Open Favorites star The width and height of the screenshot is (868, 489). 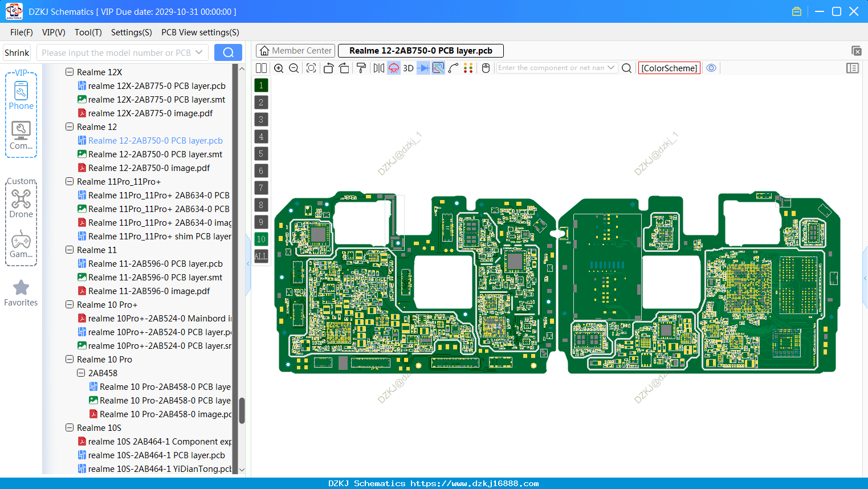pos(21,293)
